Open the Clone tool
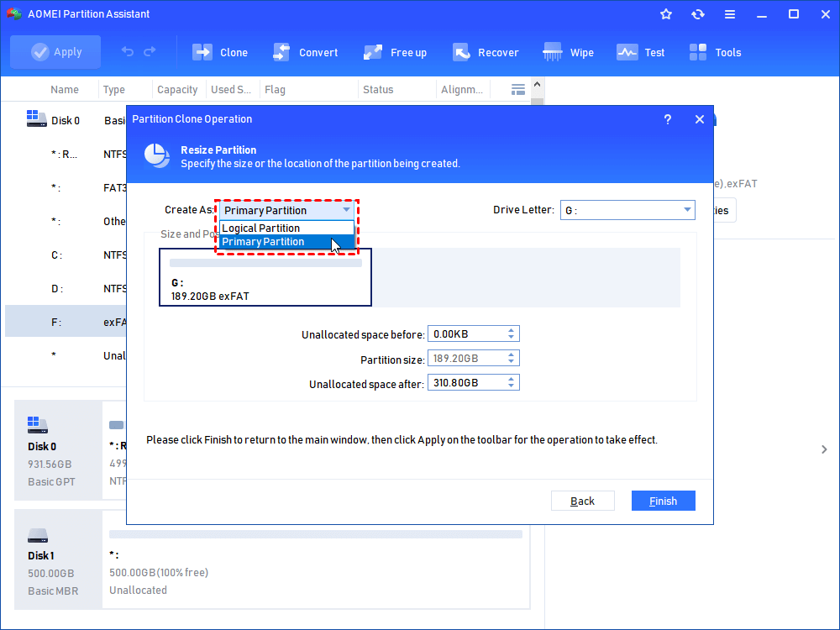Image resolution: width=840 pixels, height=630 pixels. click(219, 52)
